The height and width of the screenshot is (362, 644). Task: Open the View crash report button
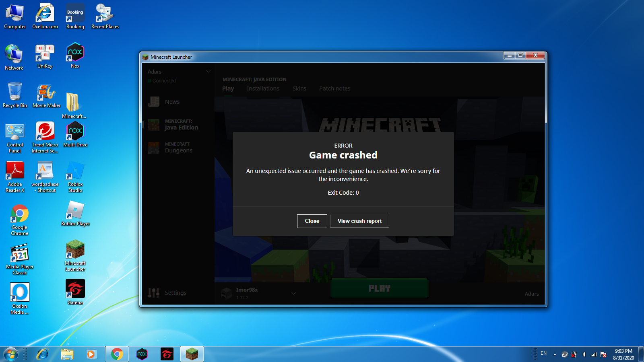[359, 221]
